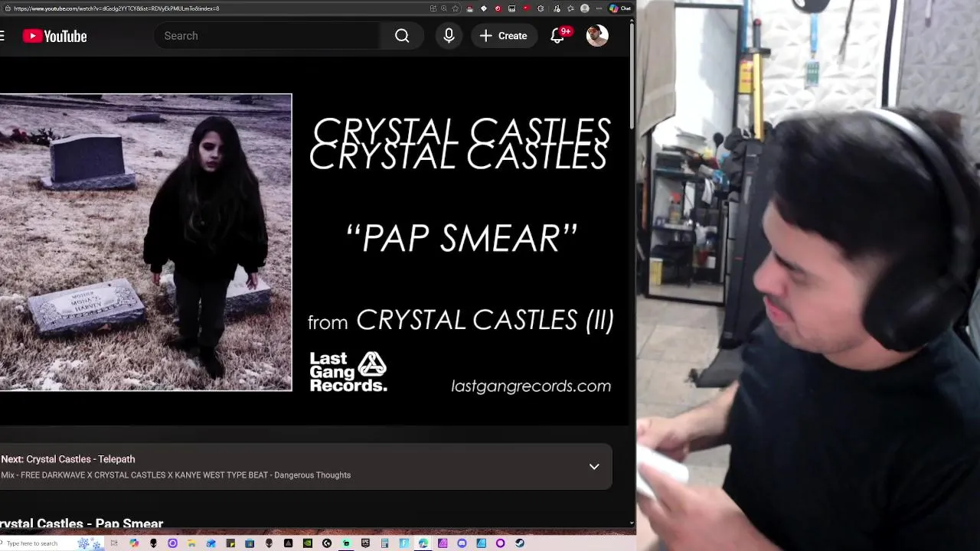Image resolution: width=980 pixels, height=551 pixels.
Task: Open File Explorer from taskbar
Action: pos(191,543)
